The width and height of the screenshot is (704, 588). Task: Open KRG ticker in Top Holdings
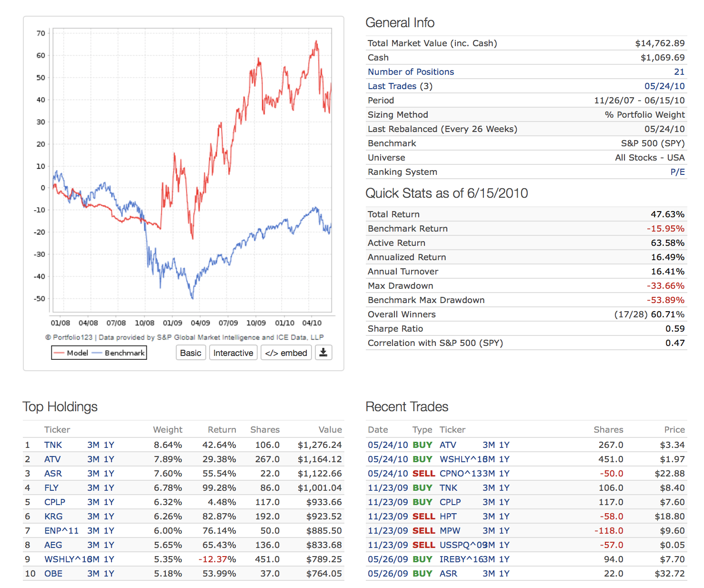pyautogui.click(x=53, y=517)
